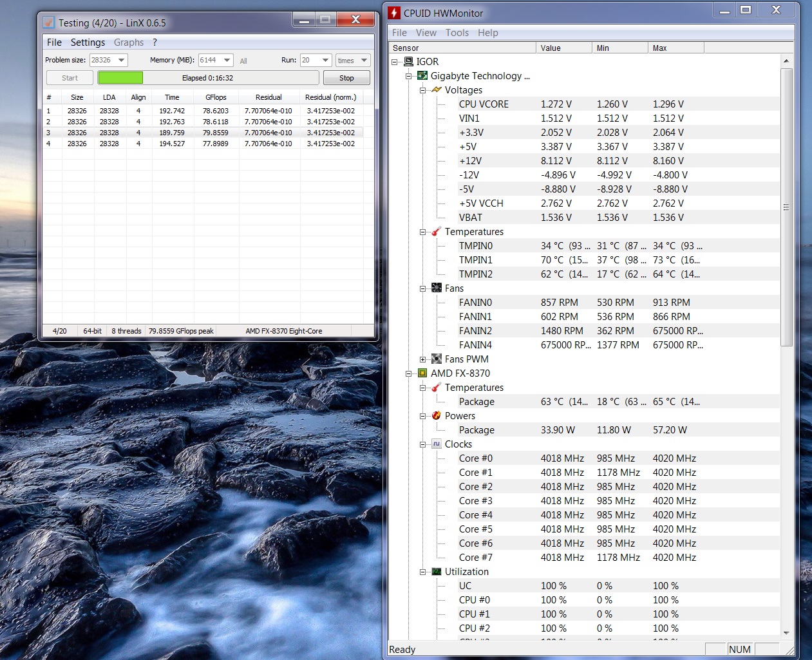Collapse the Utilization section

point(423,572)
